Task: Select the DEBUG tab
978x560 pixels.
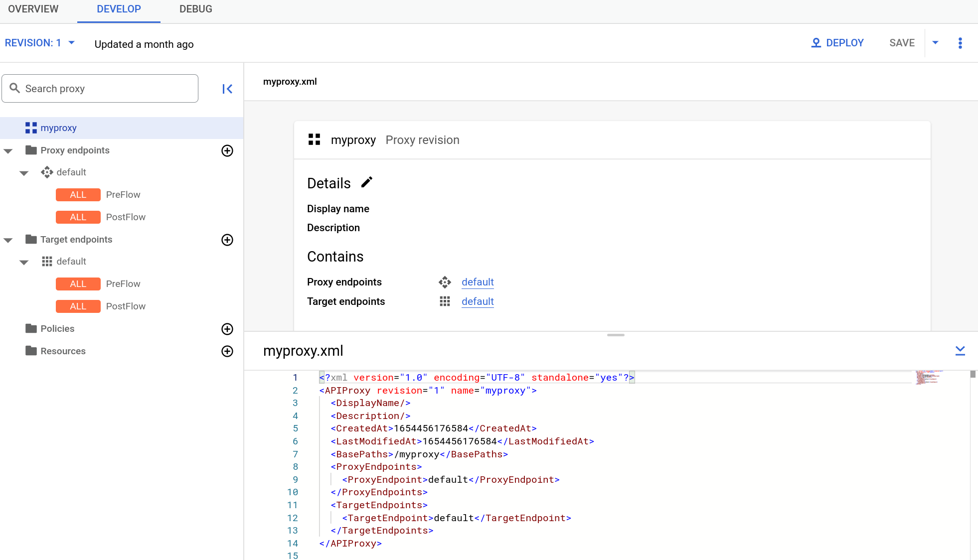Action: [196, 9]
